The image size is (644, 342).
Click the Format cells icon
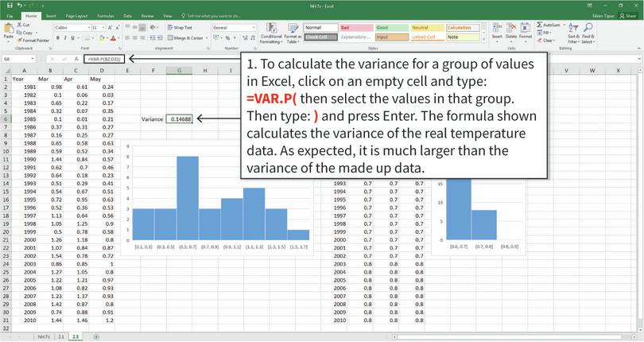coord(526,28)
